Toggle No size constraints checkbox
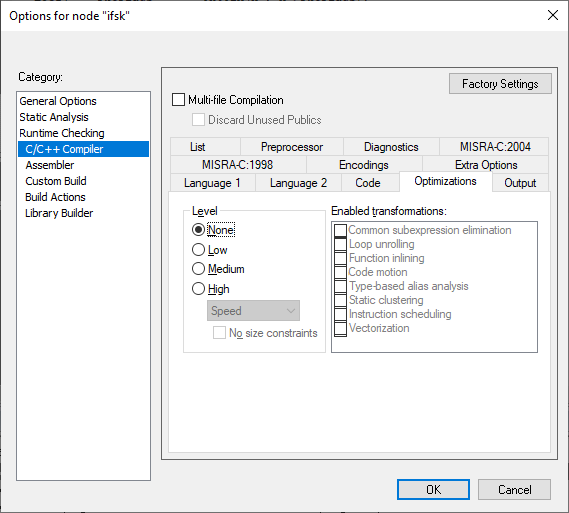Screen dimensions: 569x513 coord(219,333)
